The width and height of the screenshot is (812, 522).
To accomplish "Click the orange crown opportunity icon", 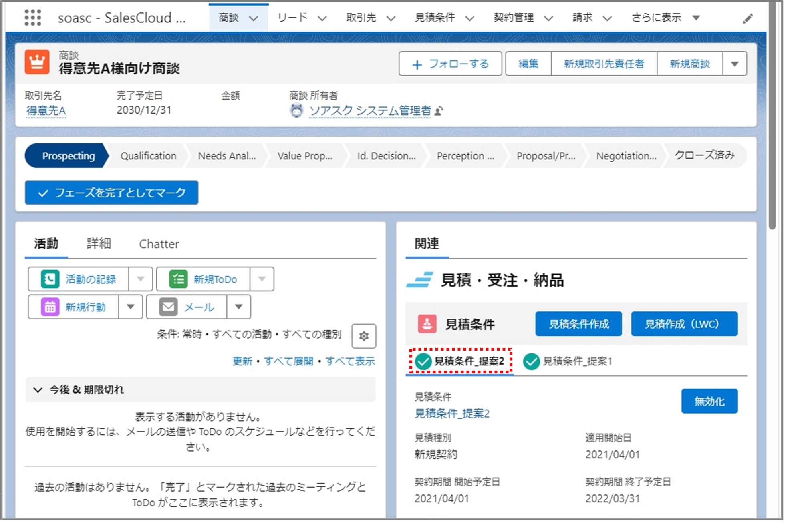I will 37,62.
